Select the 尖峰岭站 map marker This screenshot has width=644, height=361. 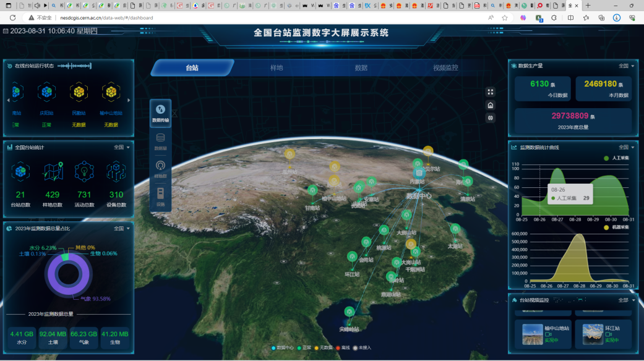(x=350, y=312)
